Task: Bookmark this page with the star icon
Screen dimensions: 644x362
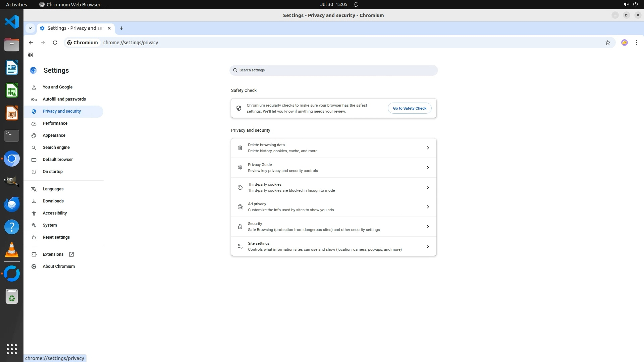Action: pyautogui.click(x=607, y=43)
